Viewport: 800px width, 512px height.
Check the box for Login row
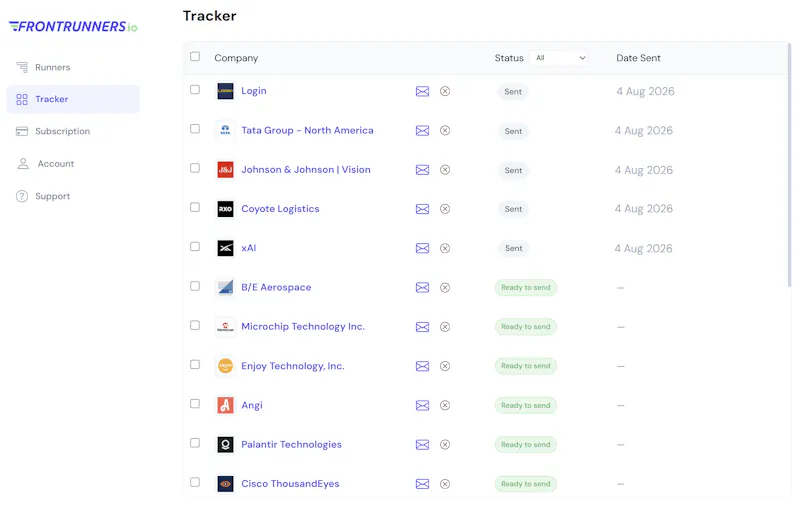195,90
